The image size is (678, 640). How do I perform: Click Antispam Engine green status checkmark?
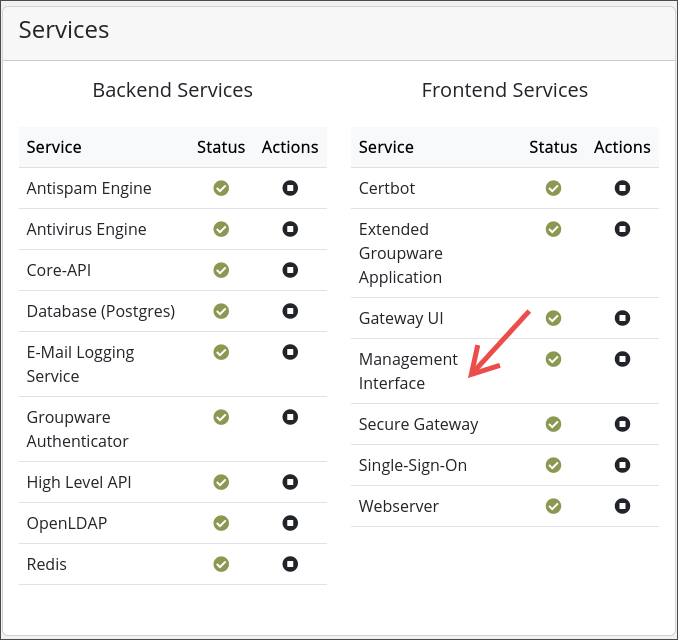[221, 188]
